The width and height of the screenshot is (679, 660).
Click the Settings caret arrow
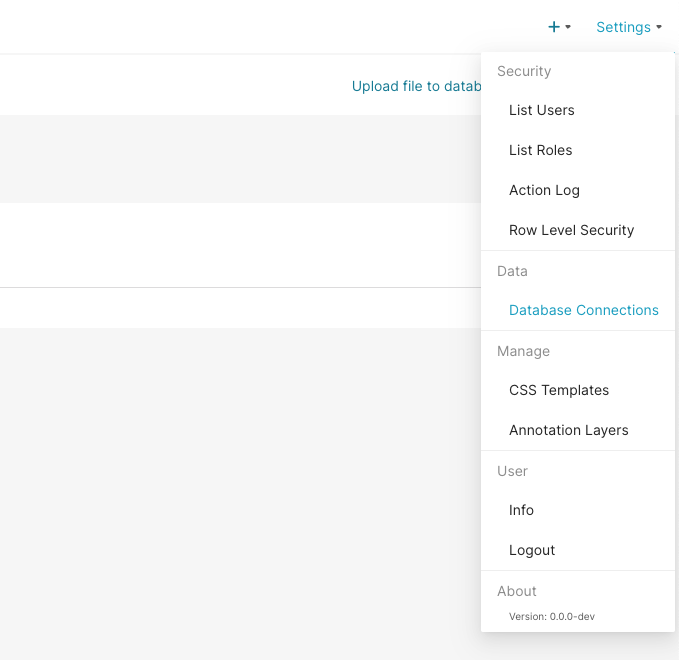(659, 27)
